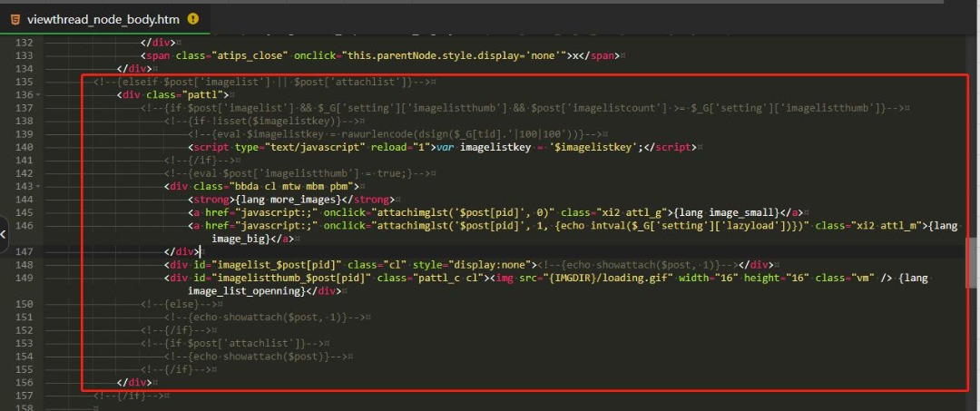Click line number 135 in the gutter
Image resolution: width=980 pixels, height=411 pixels.
tap(23, 82)
